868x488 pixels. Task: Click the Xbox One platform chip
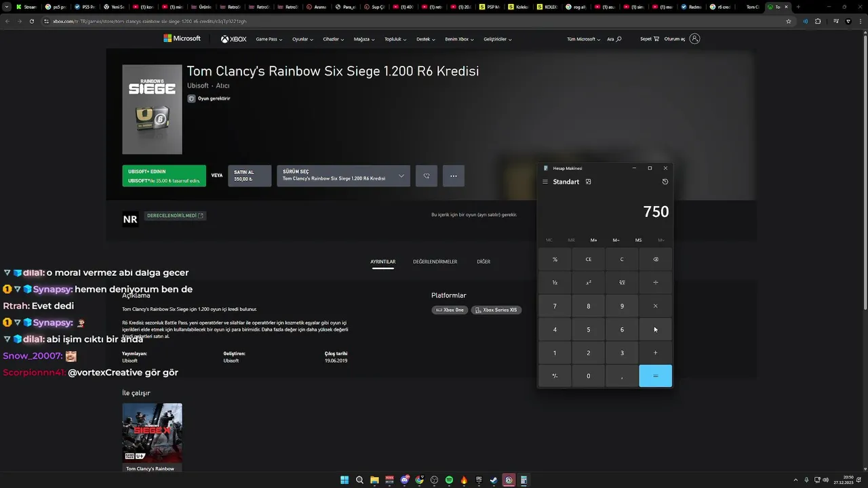pos(450,310)
